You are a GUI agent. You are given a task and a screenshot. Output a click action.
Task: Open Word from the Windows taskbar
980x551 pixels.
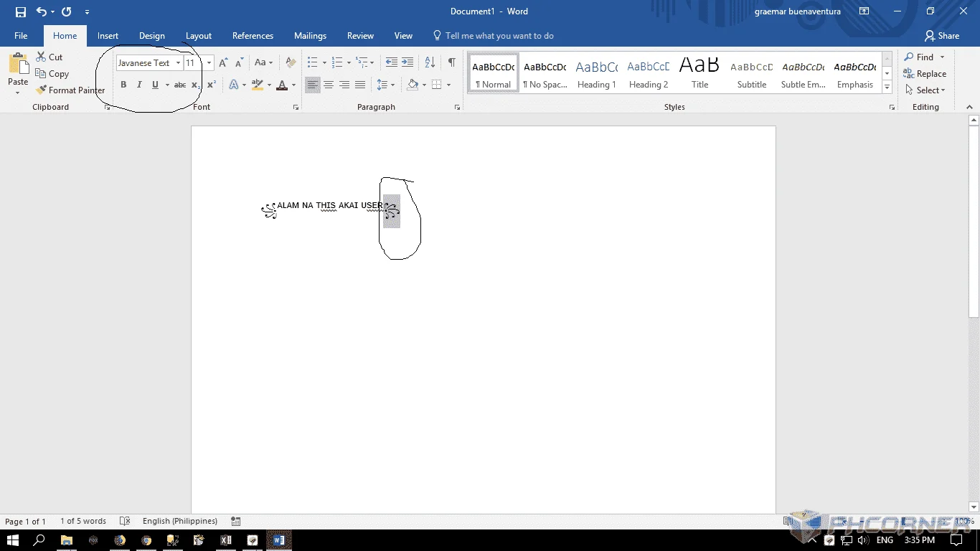point(279,540)
